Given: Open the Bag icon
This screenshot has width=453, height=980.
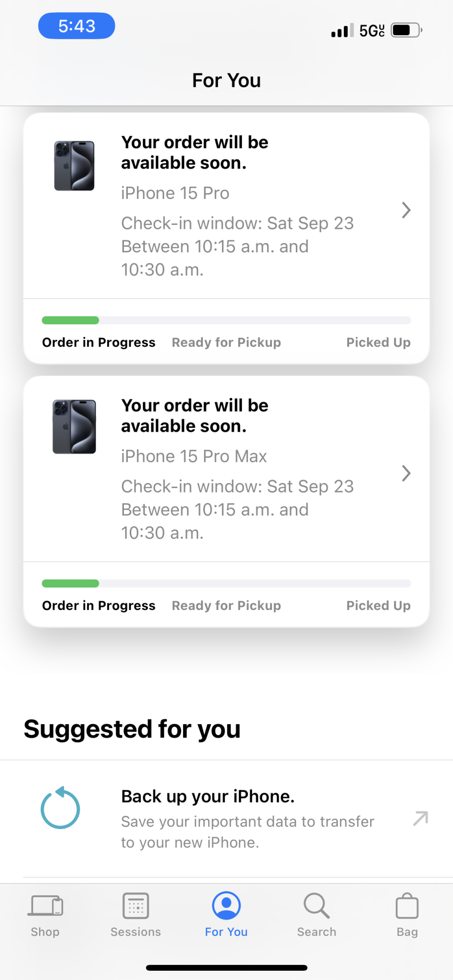Looking at the screenshot, I should coord(407,906).
